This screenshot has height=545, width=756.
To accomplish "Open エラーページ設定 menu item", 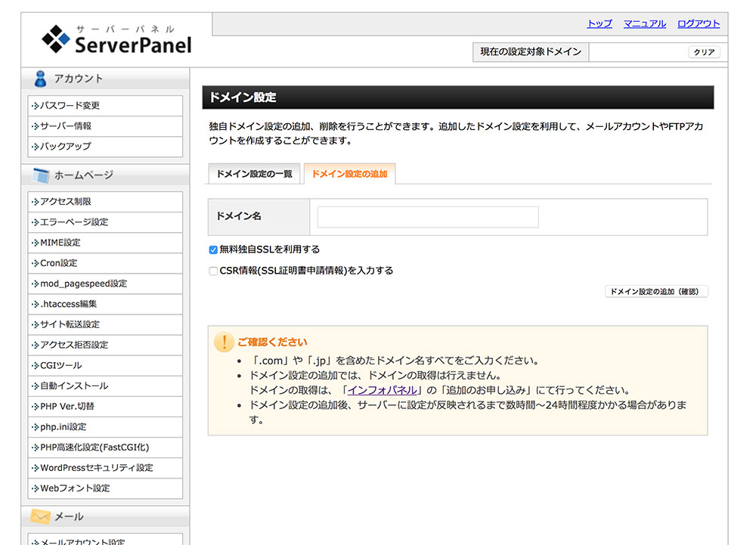I will [x=105, y=222].
